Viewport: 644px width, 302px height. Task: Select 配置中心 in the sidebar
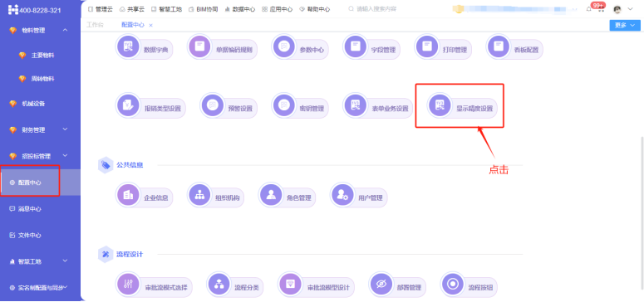(30, 183)
